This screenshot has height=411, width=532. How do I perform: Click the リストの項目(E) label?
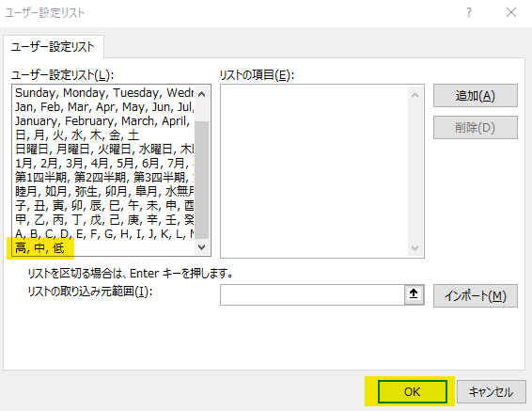click(x=257, y=75)
